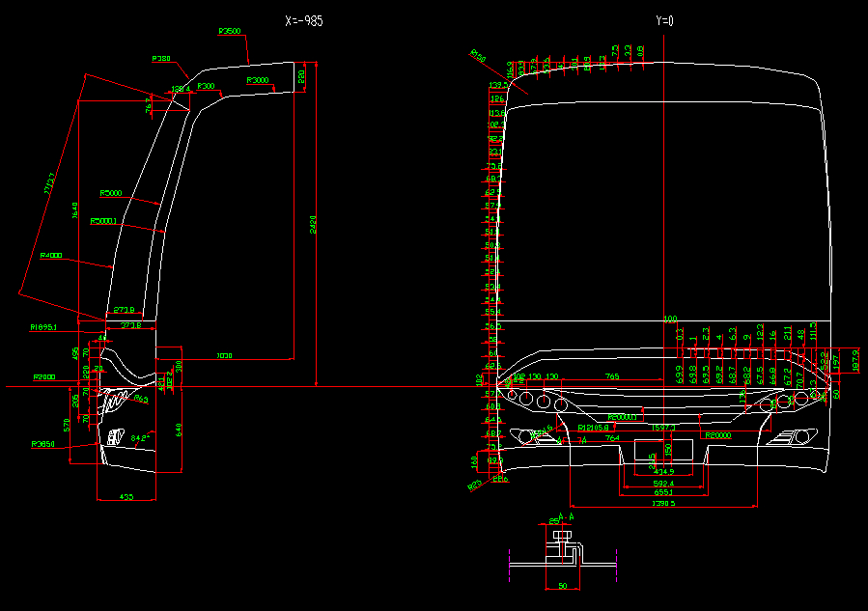The width and height of the screenshot is (868, 611).
Task: Select the R2500 radius dimension
Action: tap(229, 30)
